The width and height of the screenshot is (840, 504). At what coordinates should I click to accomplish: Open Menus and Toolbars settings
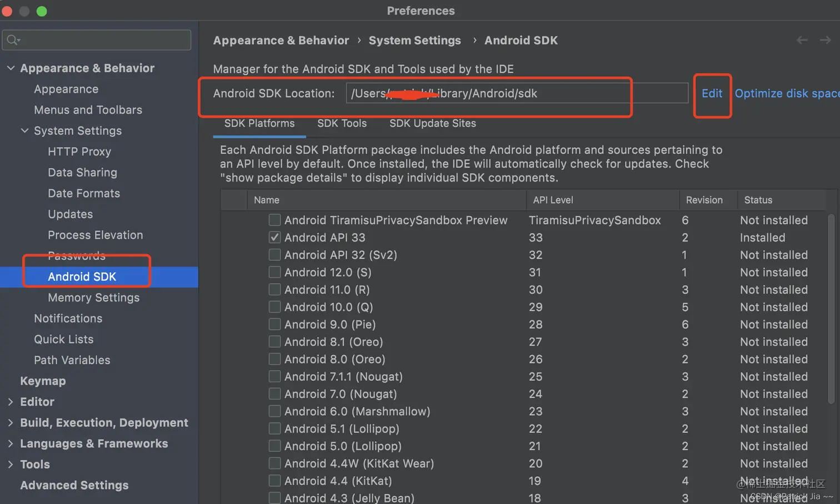88,110
